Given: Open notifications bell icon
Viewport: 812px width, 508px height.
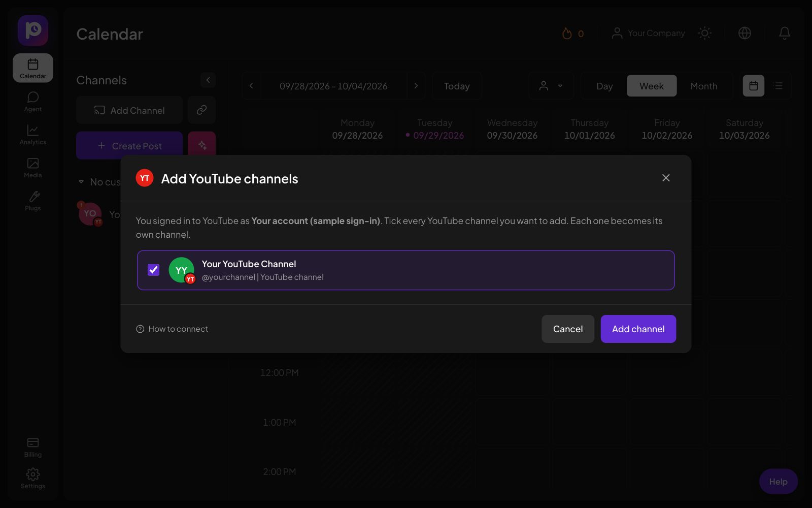Looking at the screenshot, I should click(784, 33).
